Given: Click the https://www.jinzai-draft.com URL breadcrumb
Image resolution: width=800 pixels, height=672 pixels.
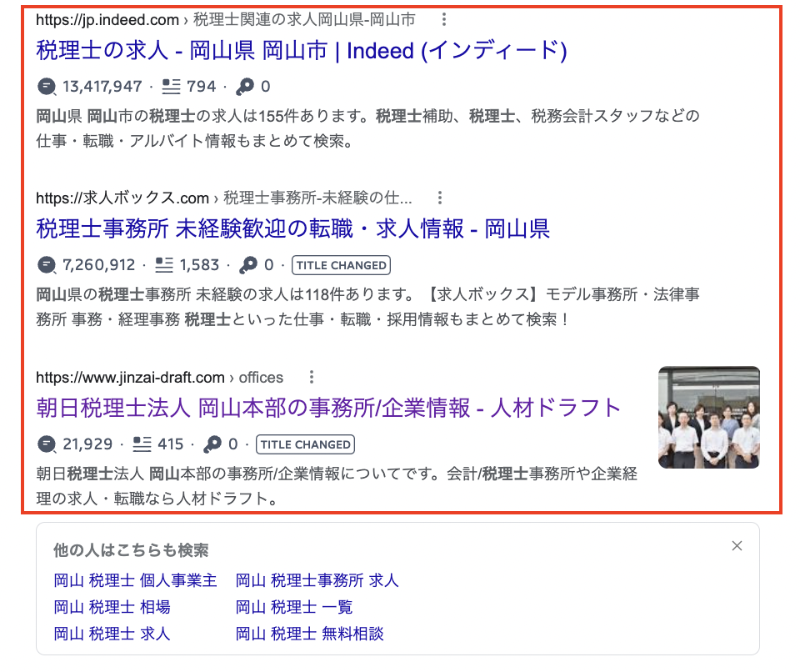Looking at the screenshot, I should click(159, 378).
